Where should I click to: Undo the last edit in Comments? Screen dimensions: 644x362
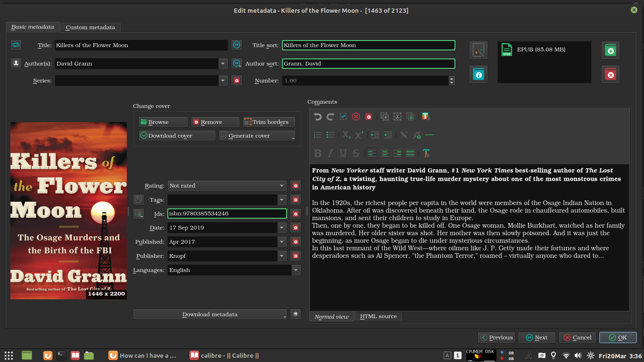click(x=318, y=116)
